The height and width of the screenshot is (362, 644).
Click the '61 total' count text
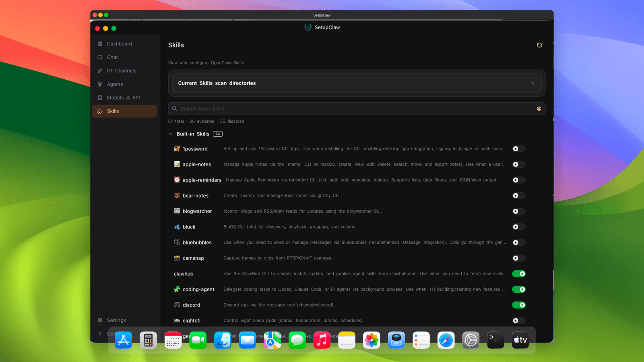point(176,121)
